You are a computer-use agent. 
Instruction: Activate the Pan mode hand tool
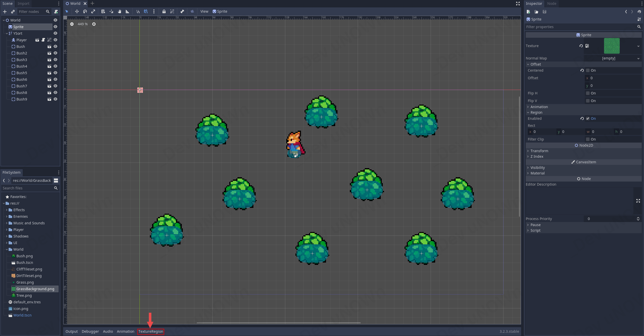[119, 11]
